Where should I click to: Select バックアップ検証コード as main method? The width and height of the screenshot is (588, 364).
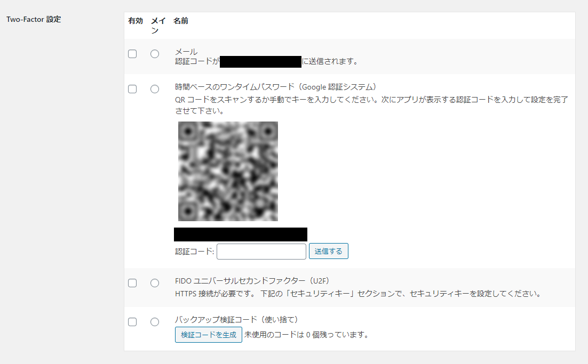[155, 322]
